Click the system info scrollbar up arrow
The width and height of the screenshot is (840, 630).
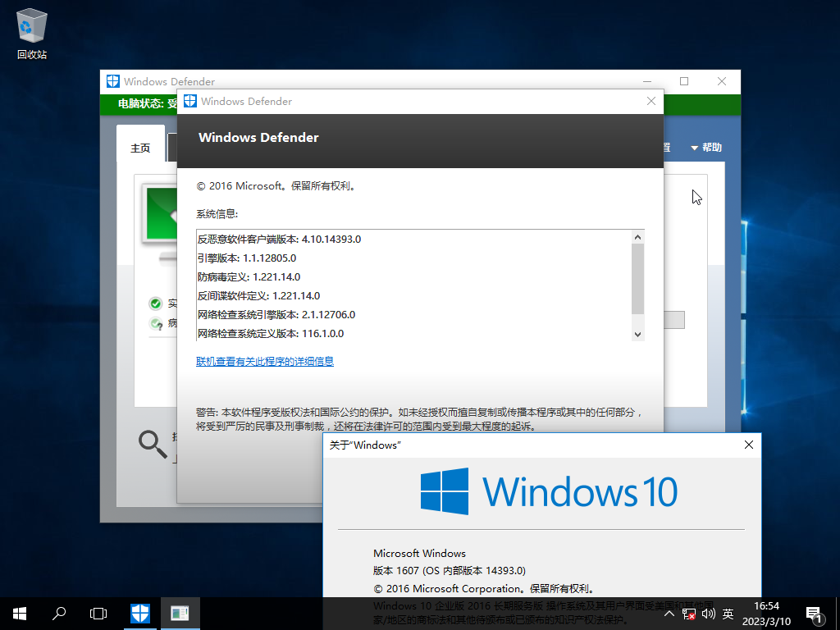pos(637,237)
